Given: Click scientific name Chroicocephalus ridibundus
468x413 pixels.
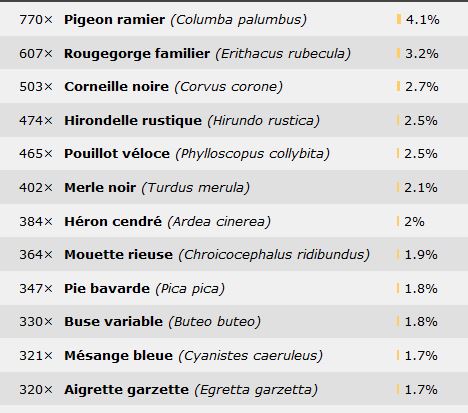Looking at the screenshot, I should tap(274, 255).
